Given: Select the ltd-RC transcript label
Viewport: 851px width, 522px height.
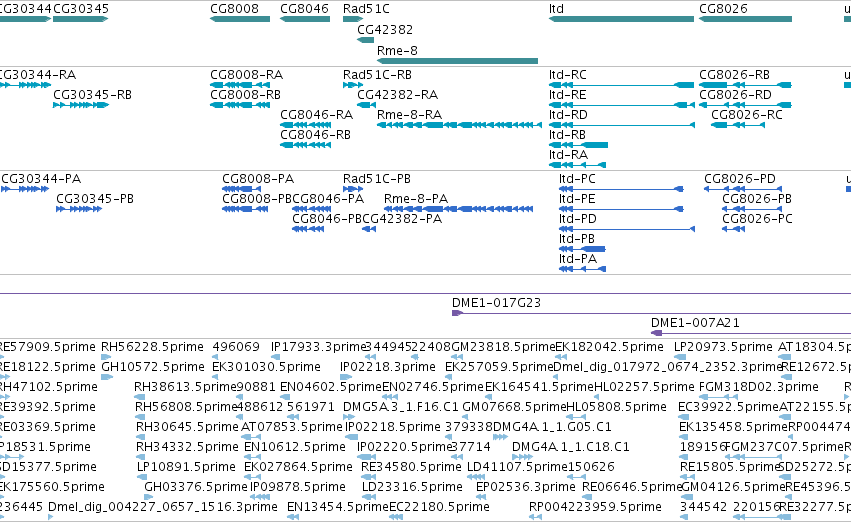Looking at the screenshot, I should click(568, 74).
